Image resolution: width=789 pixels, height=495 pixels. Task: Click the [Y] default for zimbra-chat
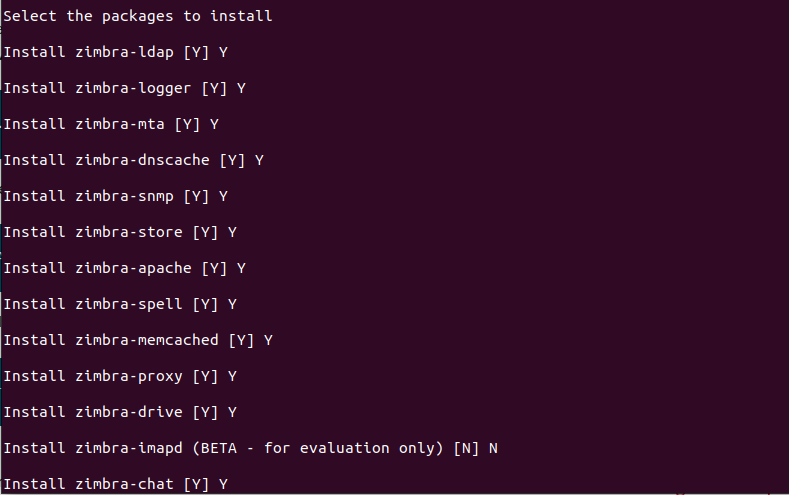pos(196,484)
